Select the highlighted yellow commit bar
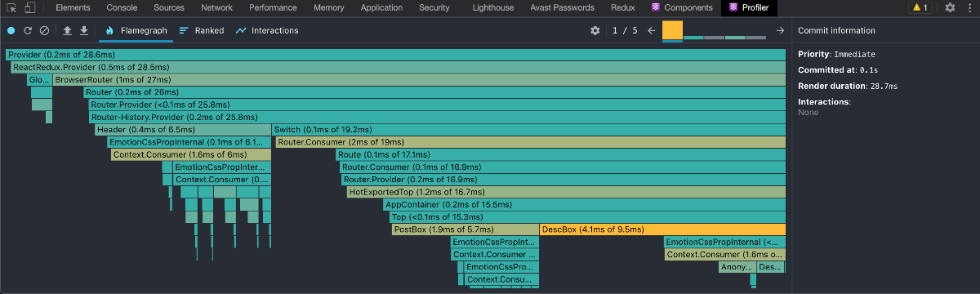The image size is (980, 294). pos(672,30)
